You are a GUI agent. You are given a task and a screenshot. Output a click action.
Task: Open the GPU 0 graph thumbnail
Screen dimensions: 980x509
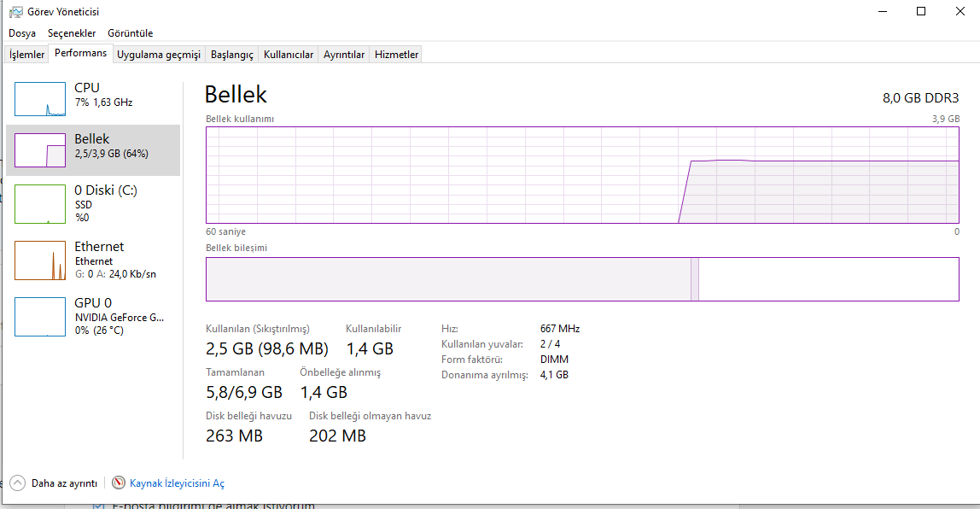tap(40, 316)
